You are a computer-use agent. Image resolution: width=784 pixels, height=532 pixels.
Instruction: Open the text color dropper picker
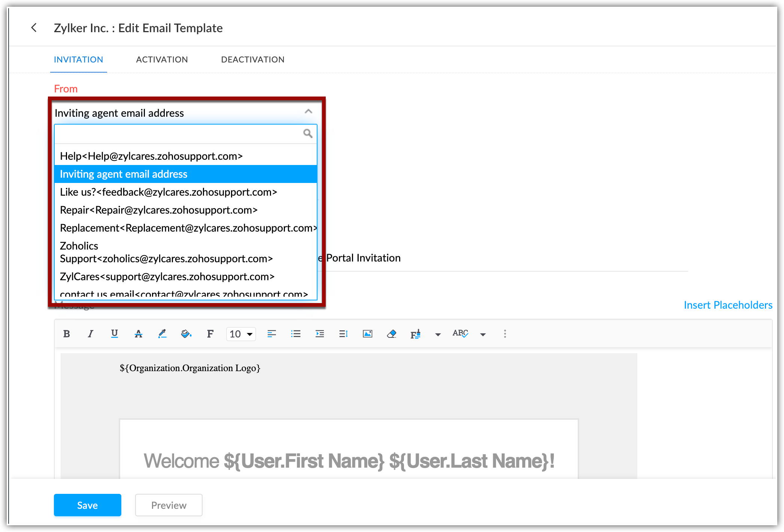pos(162,334)
